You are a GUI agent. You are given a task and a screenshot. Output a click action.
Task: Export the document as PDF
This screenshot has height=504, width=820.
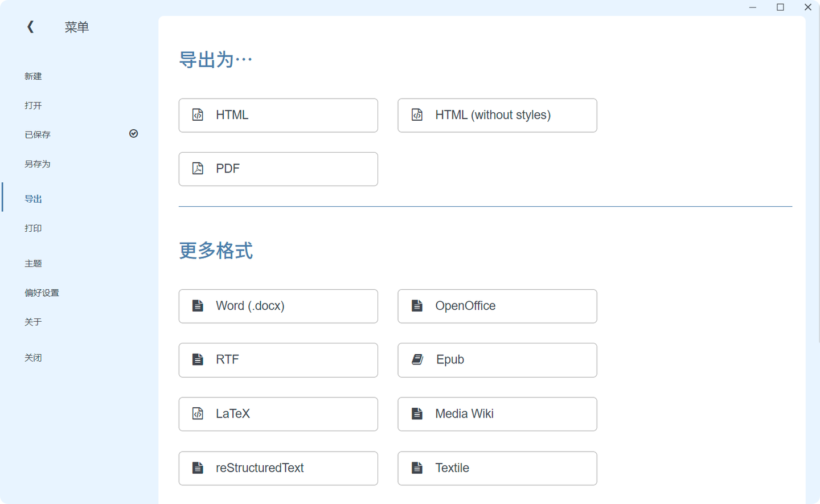(x=278, y=169)
